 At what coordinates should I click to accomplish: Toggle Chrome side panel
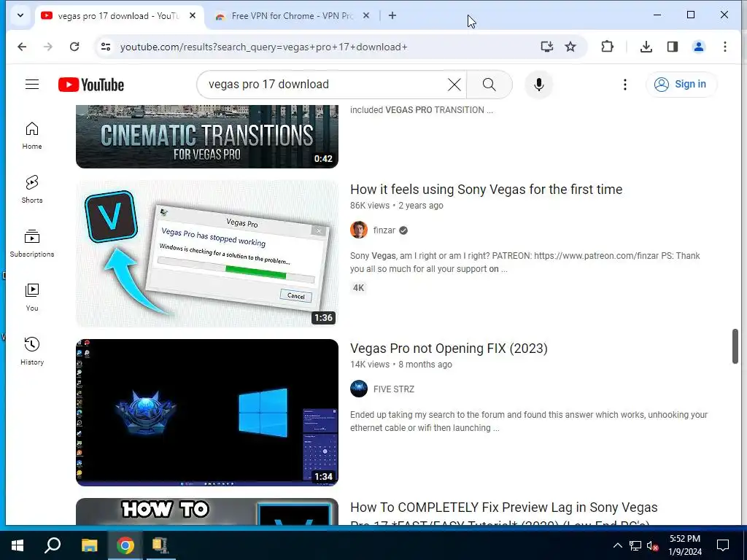click(672, 47)
